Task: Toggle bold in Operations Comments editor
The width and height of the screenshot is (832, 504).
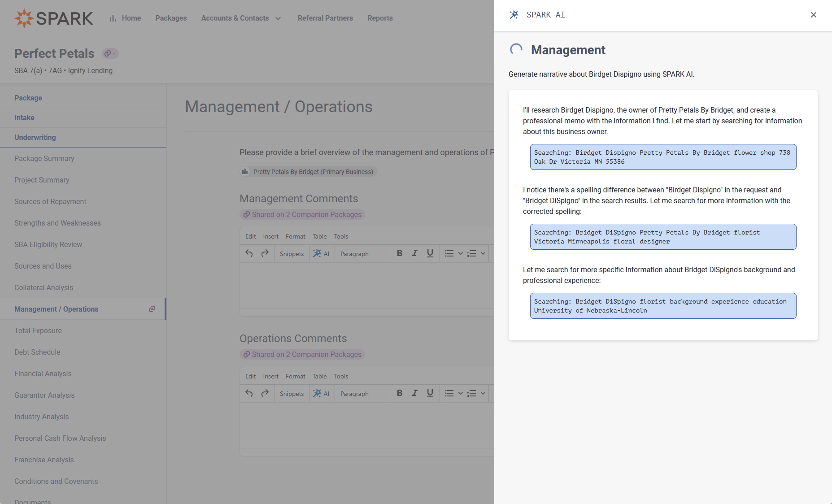Action: pos(399,393)
